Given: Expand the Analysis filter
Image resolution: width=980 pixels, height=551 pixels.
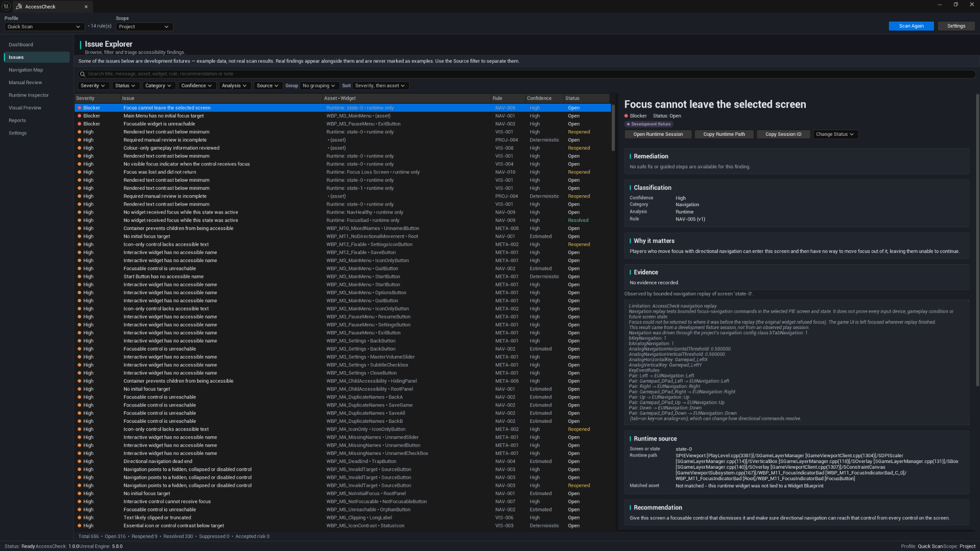Looking at the screenshot, I should [234, 86].
